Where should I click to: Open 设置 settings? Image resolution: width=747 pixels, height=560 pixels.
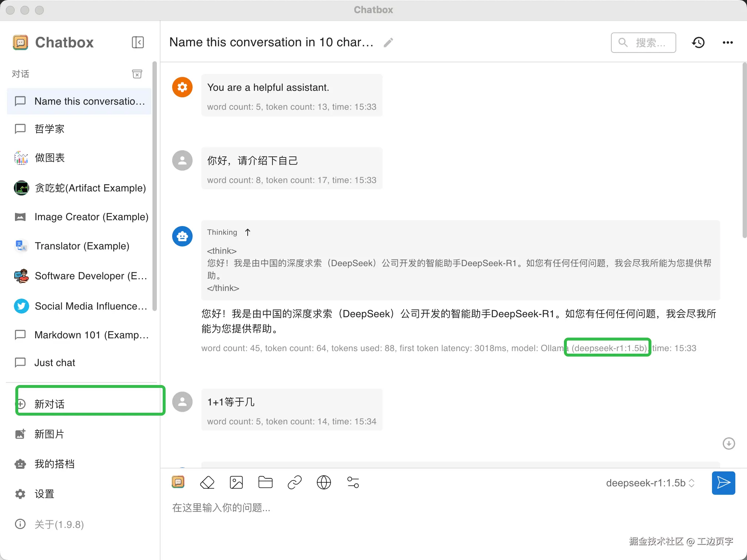[x=44, y=494]
